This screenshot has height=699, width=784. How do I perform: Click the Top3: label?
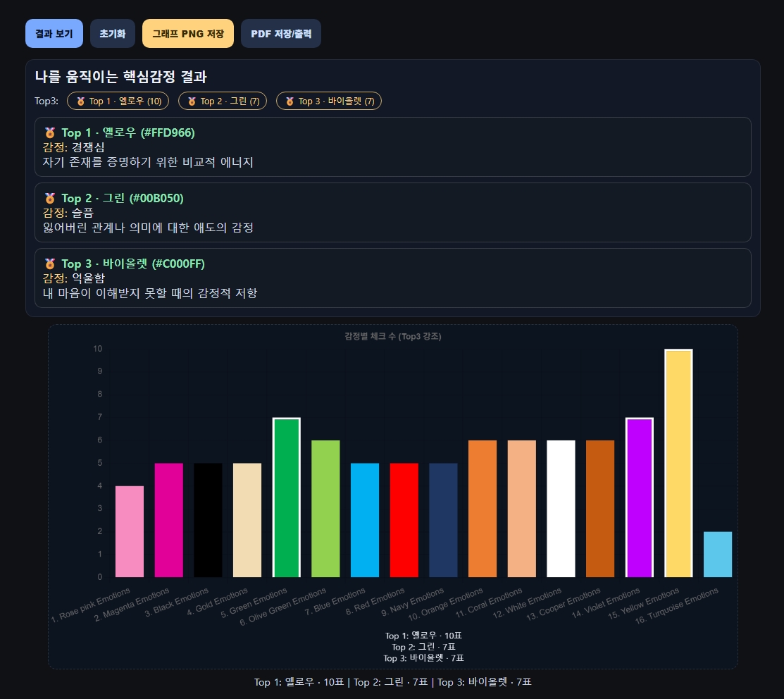click(x=46, y=101)
